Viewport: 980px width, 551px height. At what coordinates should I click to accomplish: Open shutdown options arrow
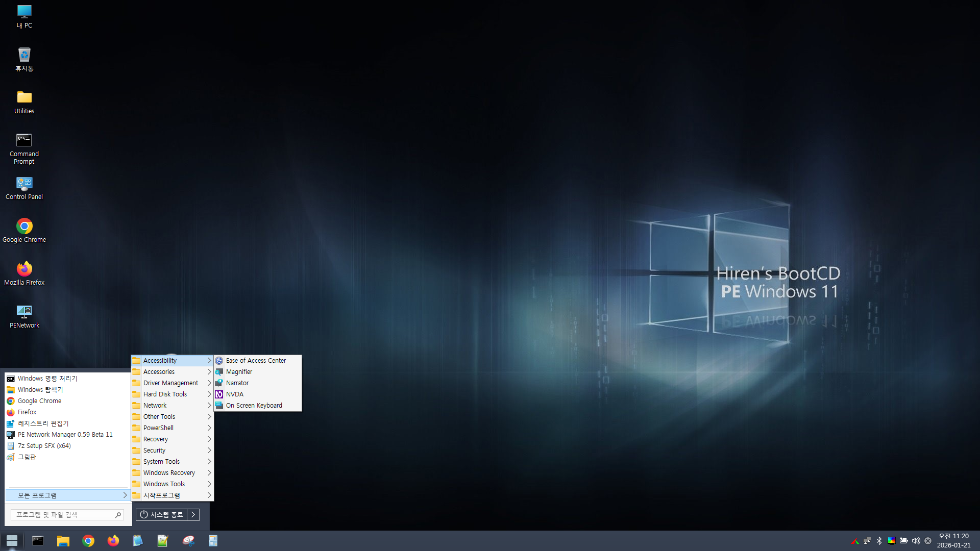(193, 515)
